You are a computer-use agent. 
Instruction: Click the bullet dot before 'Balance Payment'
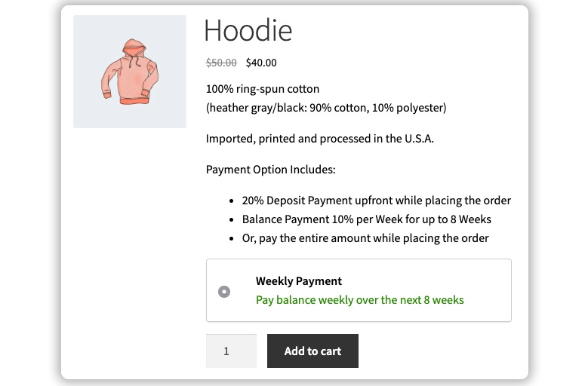[x=231, y=220]
